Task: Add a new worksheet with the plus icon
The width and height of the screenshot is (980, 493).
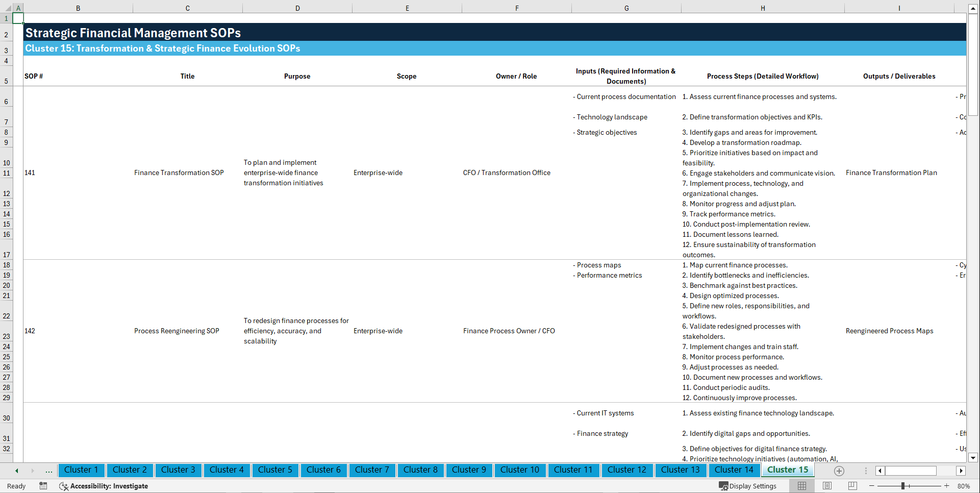Action: 839,471
